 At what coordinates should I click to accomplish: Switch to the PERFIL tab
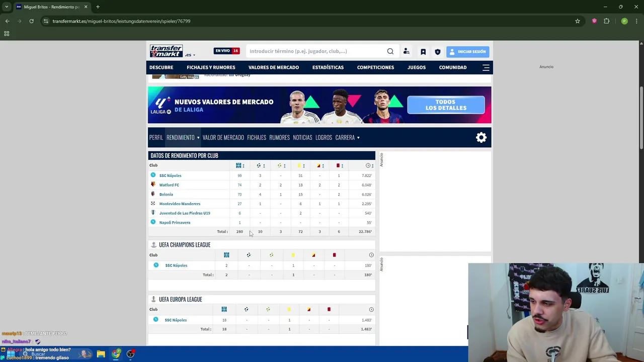pyautogui.click(x=156, y=138)
